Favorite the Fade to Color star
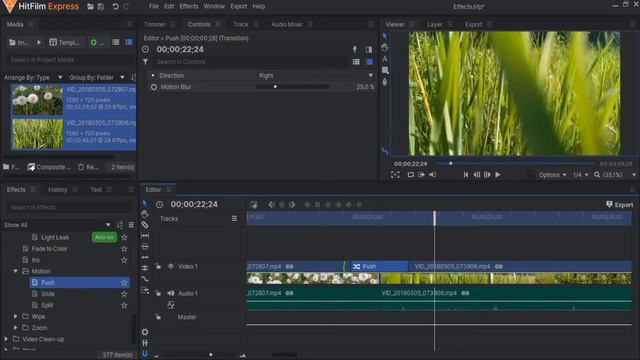The image size is (640, 360). [124, 249]
